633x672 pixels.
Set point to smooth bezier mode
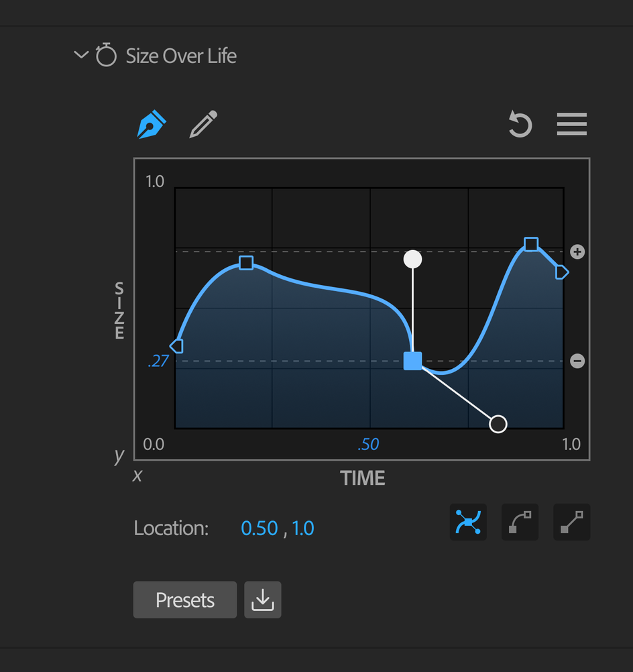click(468, 522)
